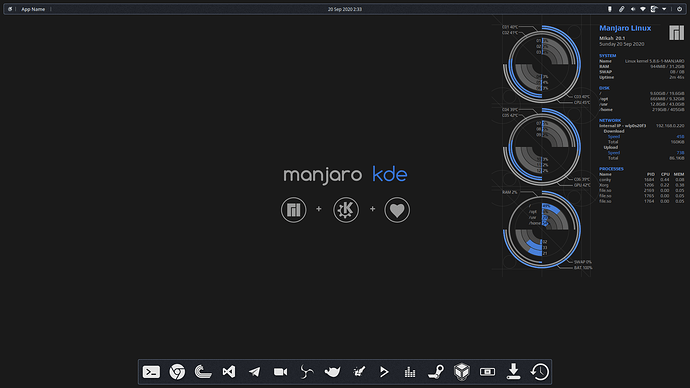Select the Uptime row in widget

tap(642, 77)
